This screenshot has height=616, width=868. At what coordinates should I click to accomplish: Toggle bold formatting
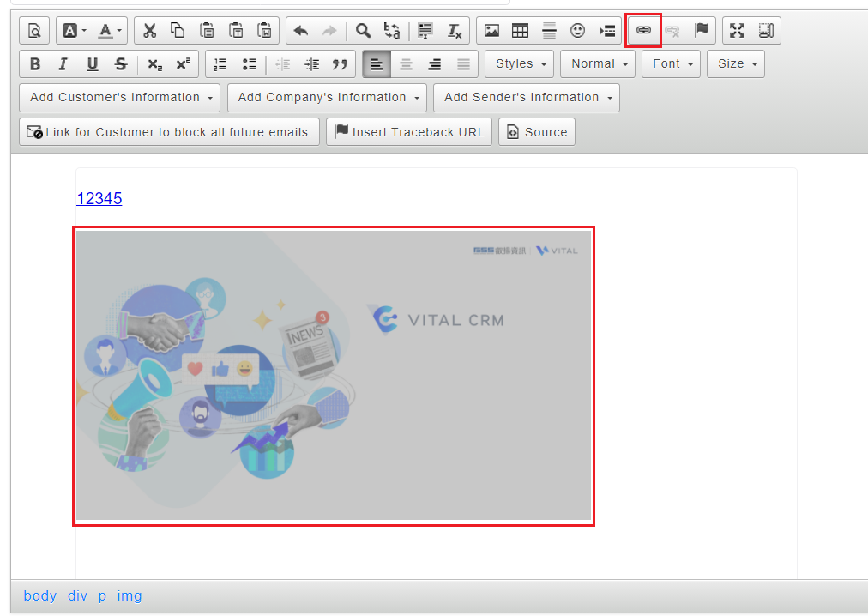point(35,64)
